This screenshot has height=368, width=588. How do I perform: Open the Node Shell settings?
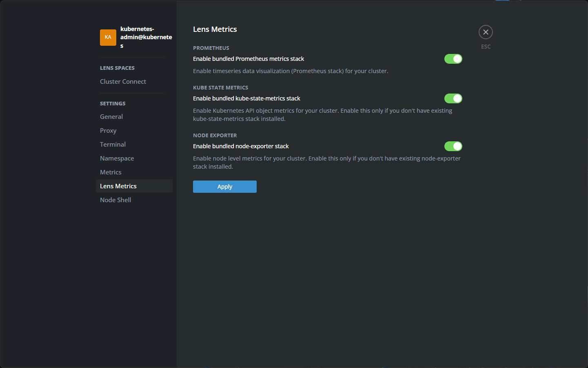point(115,200)
